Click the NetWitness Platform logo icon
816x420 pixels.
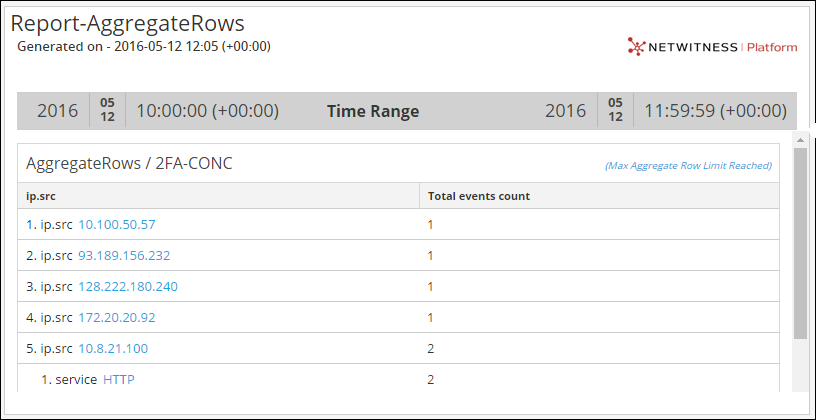click(x=634, y=46)
